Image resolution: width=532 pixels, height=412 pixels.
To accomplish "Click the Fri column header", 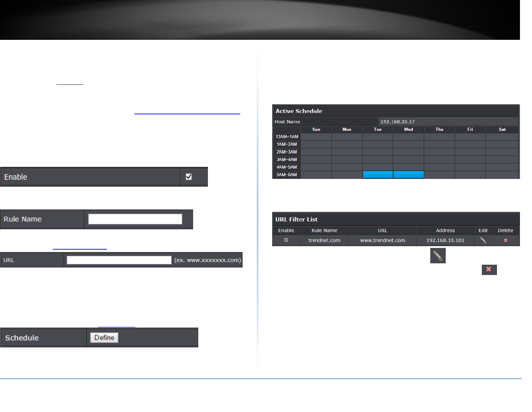I will click(x=470, y=129).
